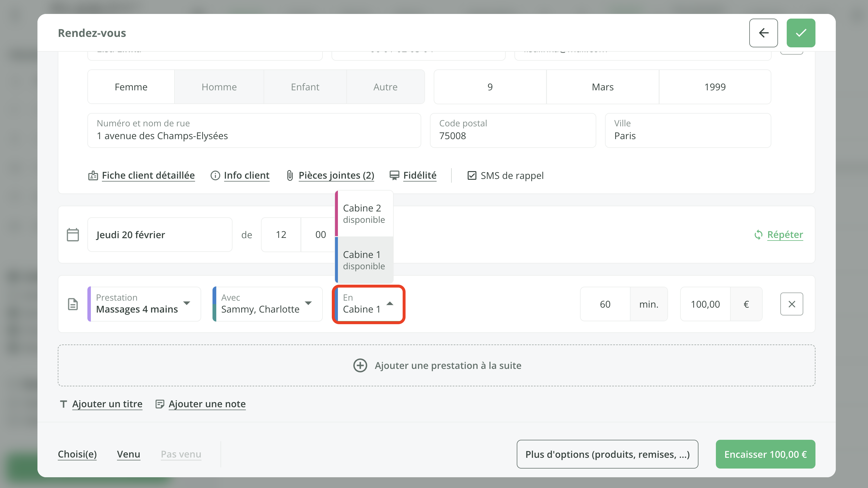Click the Fidélité card icon

[394, 175]
